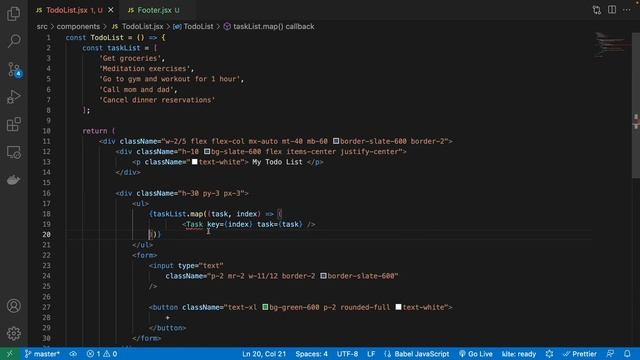Close the TodoList.jsx tab
The width and height of the screenshot is (640, 360).
[x=111, y=10]
